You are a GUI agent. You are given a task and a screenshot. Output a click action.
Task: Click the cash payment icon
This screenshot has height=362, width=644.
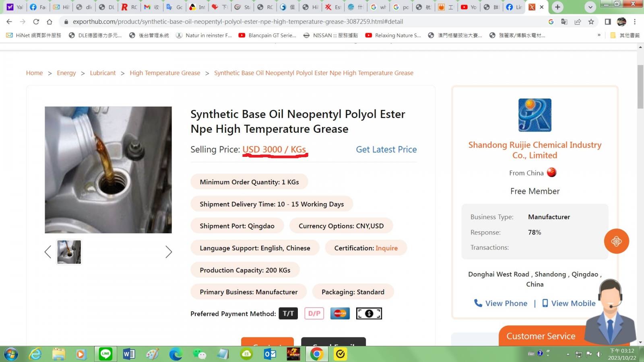(369, 313)
